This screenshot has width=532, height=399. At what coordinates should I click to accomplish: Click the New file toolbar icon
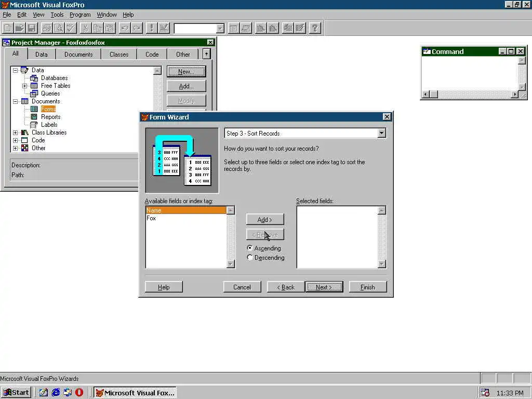click(x=8, y=28)
